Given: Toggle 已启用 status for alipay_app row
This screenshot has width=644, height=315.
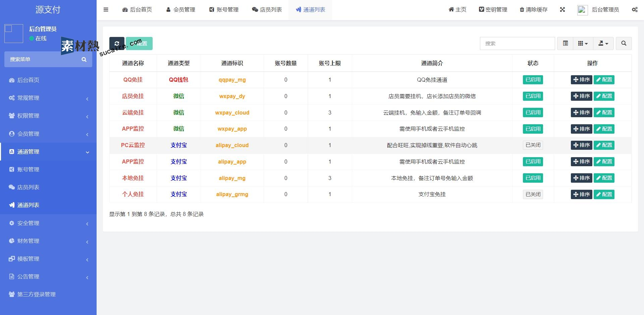Looking at the screenshot, I should click(x=533, y=162).
